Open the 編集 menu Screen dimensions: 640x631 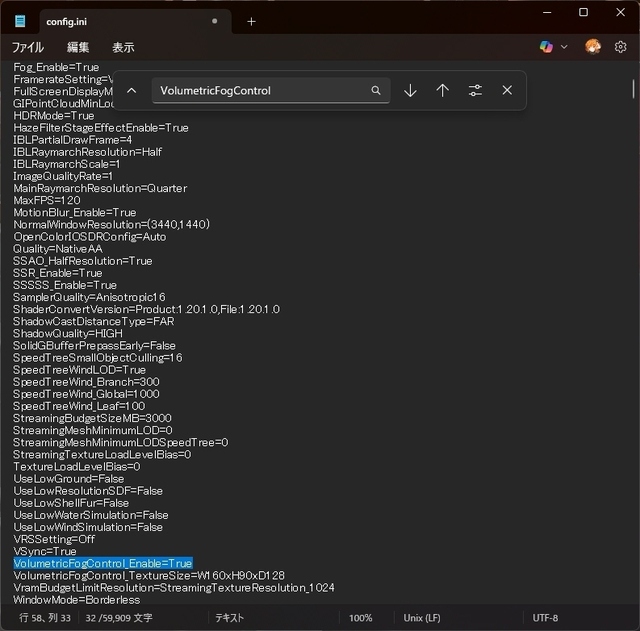[x=78, y=47]
